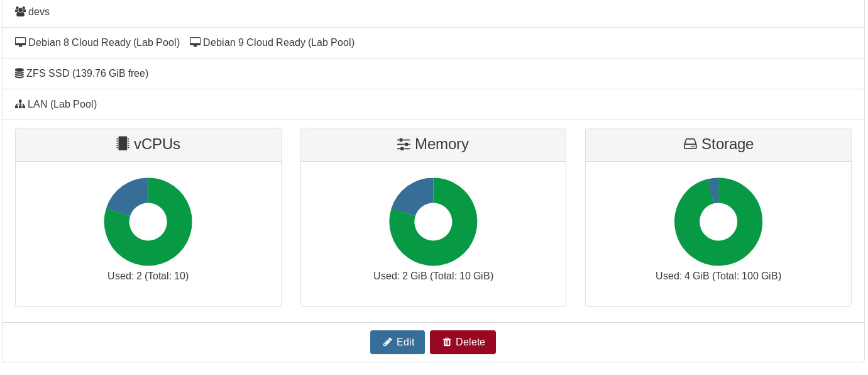Click the green free segment of Memory chart

coord(440,249)
